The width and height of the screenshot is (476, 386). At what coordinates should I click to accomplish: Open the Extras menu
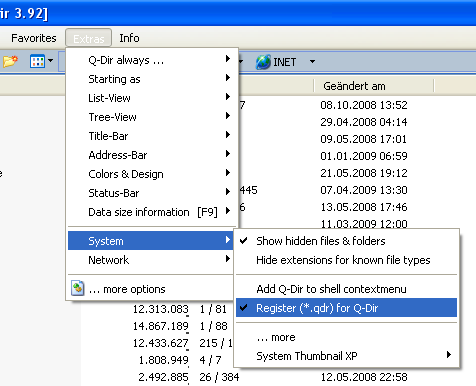(x=89, y=38)
